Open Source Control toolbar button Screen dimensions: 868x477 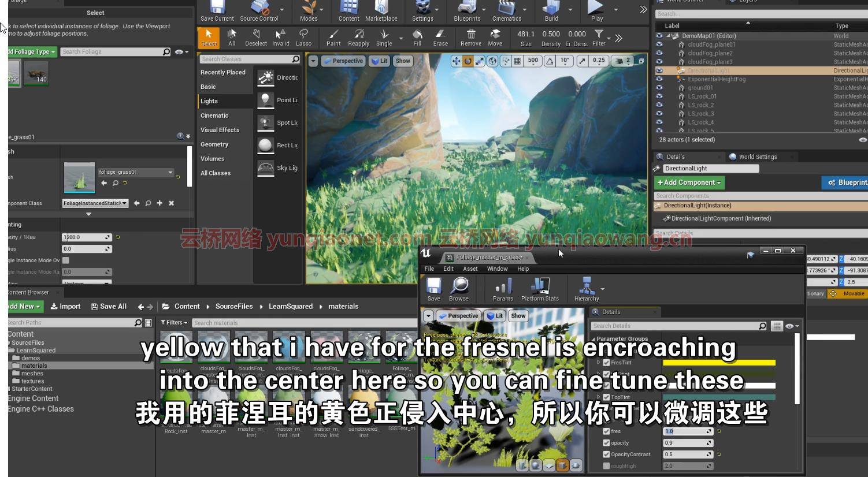[x=259, y=11]
